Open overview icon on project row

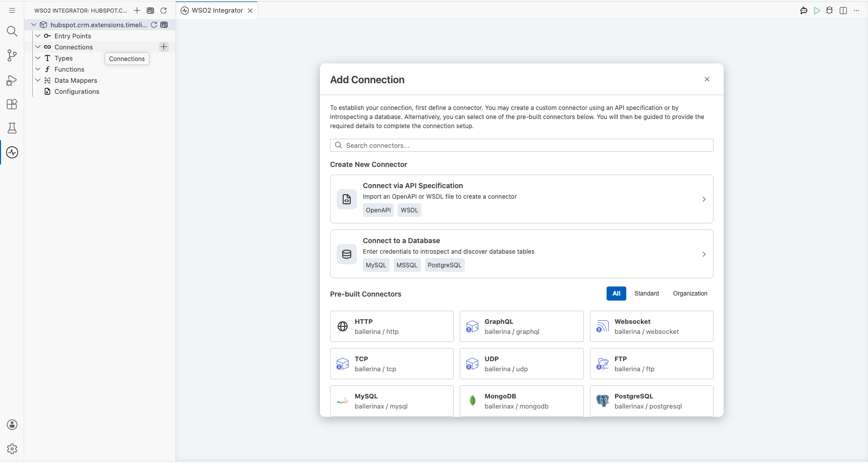click(164, 25)
